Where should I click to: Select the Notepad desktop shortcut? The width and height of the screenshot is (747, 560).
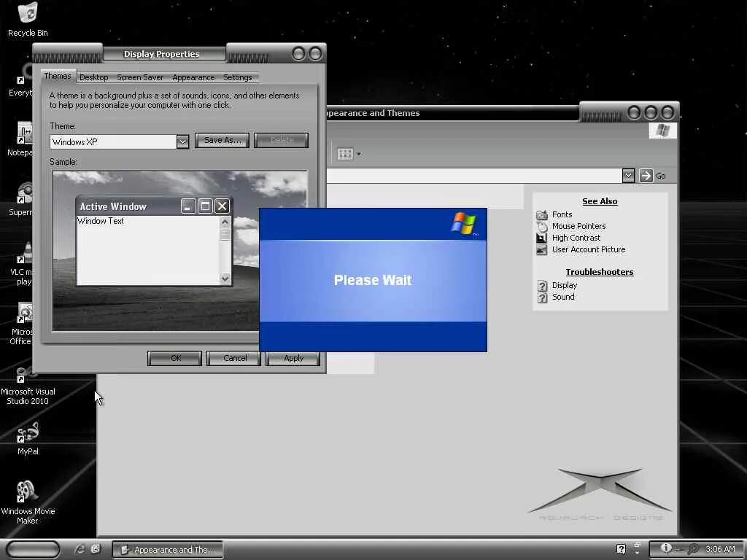(20, 139)
